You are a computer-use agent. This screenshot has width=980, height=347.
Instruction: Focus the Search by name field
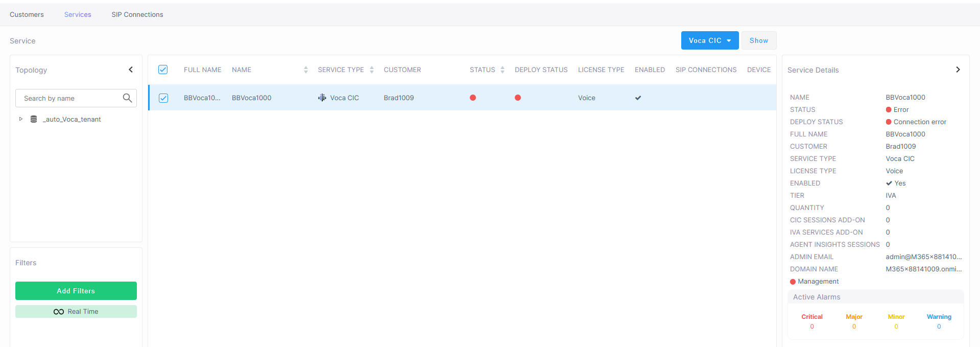(69, 98)
